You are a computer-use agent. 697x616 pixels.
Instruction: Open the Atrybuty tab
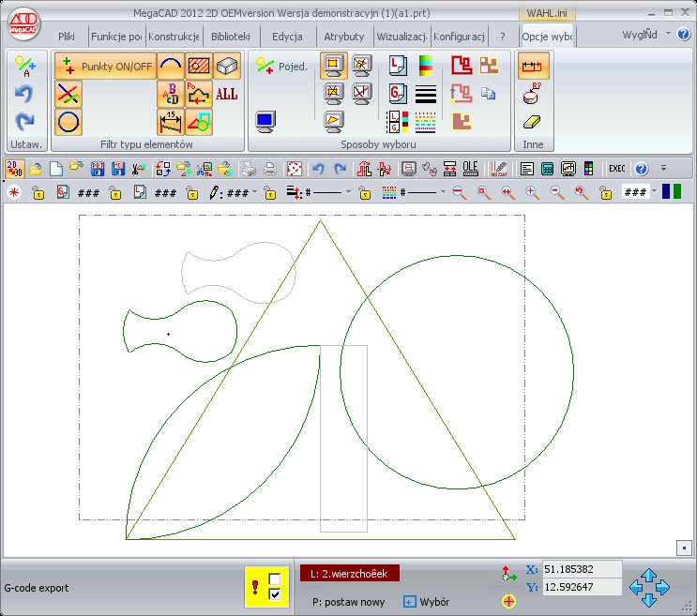(343, 37)
